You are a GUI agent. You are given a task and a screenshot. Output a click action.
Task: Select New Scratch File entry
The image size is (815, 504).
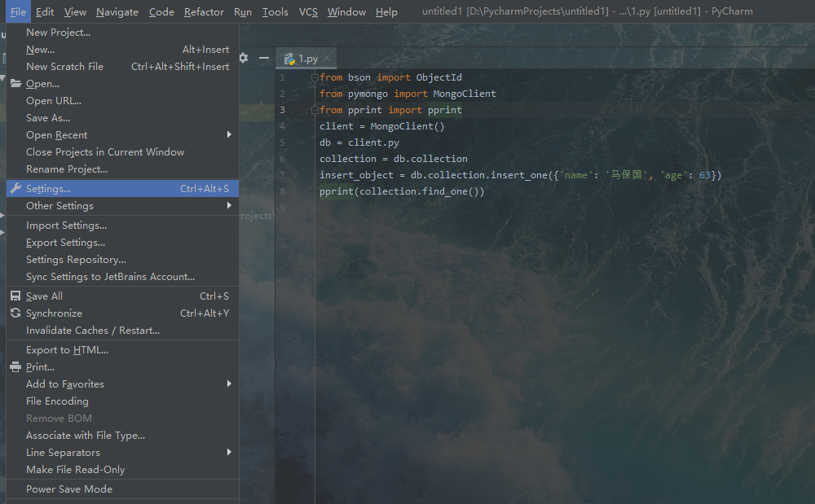[123, 67]
